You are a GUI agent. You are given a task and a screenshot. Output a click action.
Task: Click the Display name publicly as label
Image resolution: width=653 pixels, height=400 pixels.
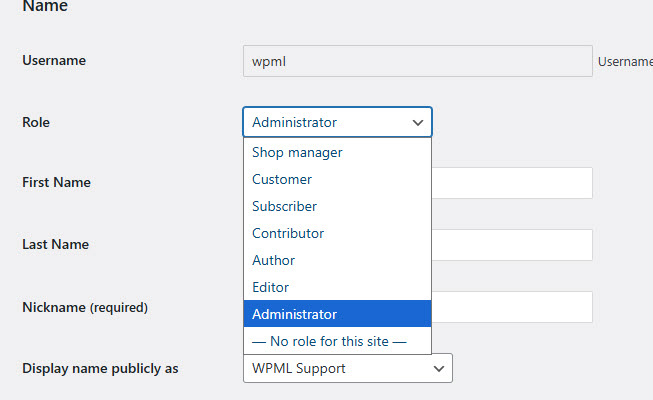coord(100,369)
